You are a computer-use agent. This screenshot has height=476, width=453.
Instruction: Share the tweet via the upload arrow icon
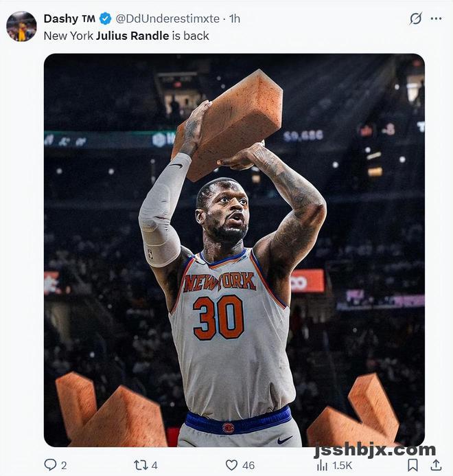(x=436, y=465)
